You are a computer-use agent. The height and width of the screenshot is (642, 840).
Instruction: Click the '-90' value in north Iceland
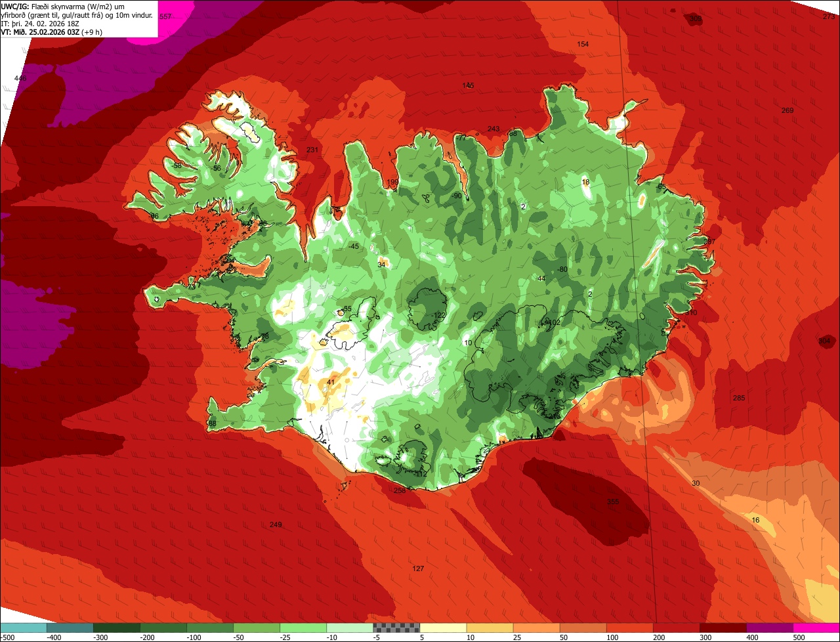[x=457, y=196]
